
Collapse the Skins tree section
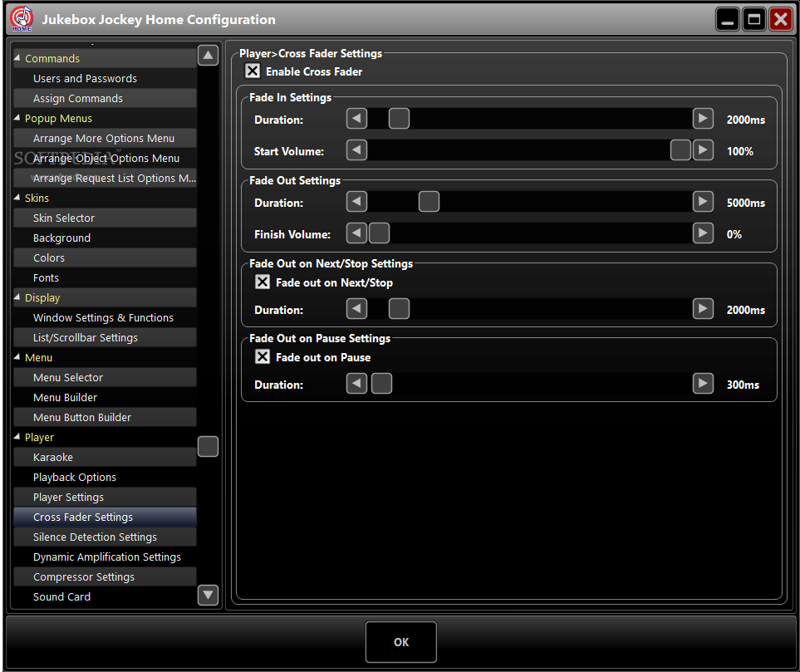pyautogui.click(x=17, y=198)
